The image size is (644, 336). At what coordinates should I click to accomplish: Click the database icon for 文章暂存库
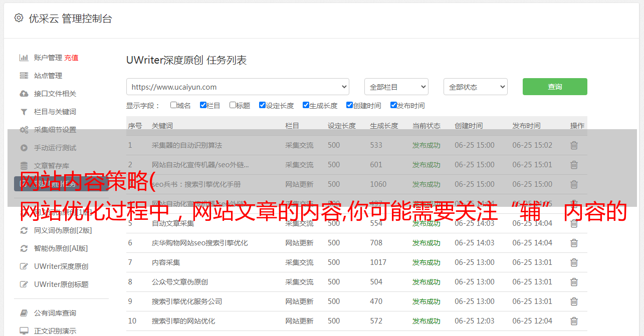coord(24,166)
